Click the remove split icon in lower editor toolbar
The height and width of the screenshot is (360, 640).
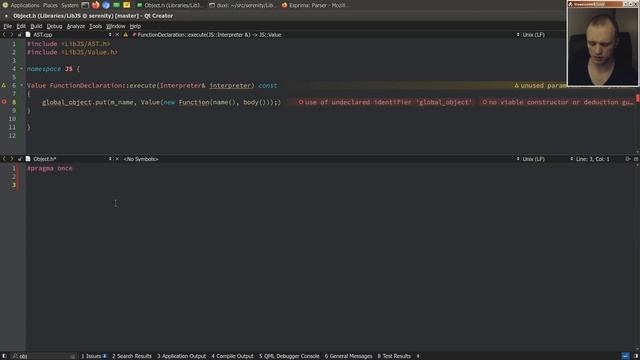coord(636,159)
